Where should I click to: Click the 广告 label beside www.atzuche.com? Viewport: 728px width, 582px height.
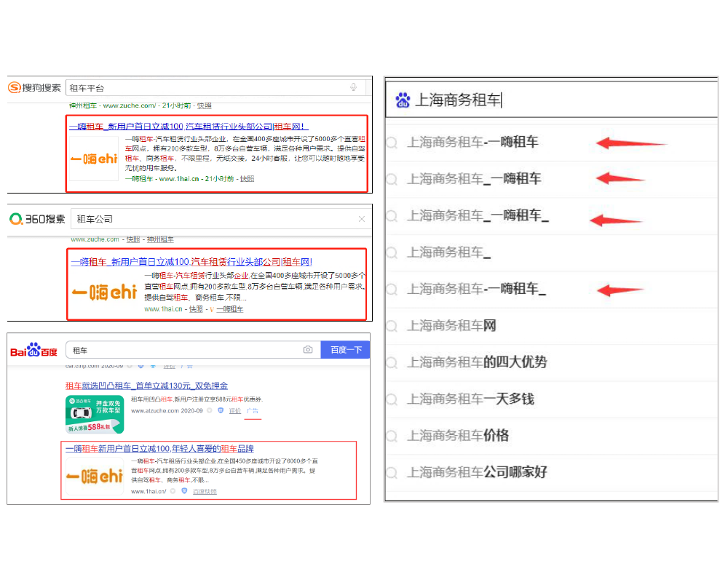click(x=253, y=411)
